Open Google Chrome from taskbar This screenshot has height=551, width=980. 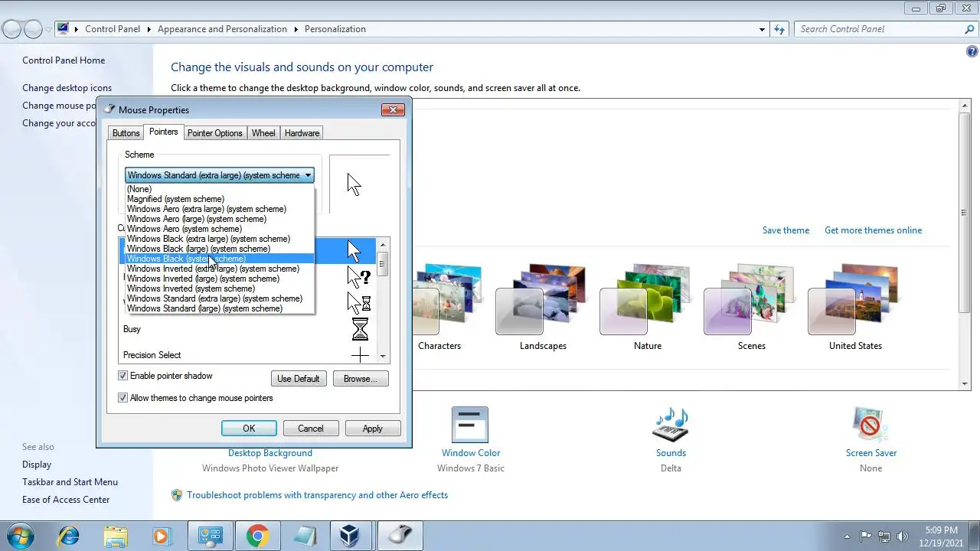pos(257,536)
